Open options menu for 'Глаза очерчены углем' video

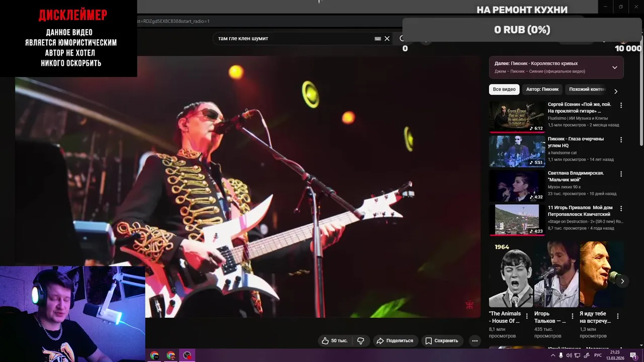pyautogui.click(x=621, y=140)
